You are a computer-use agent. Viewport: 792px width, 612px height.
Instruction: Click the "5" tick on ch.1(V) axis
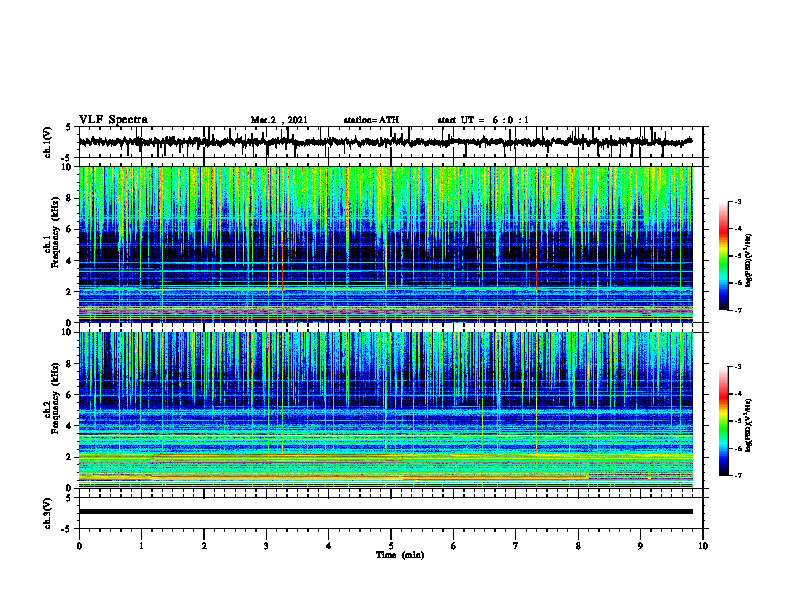coord(69,128)
